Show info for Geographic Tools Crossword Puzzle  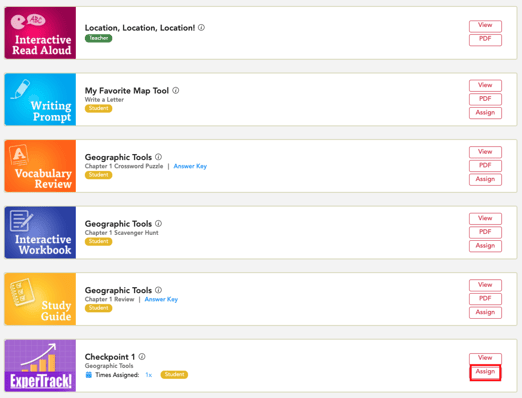(x=159, y=157)
